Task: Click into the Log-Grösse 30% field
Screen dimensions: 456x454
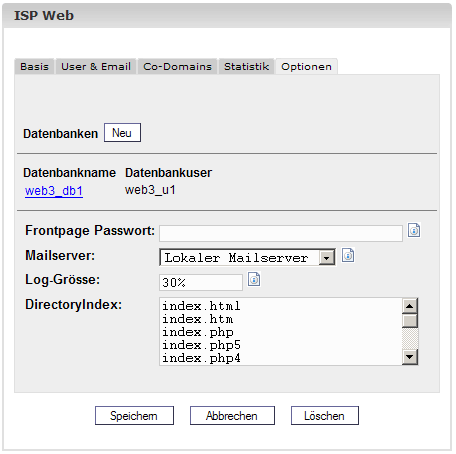Action: coord(201,282)
